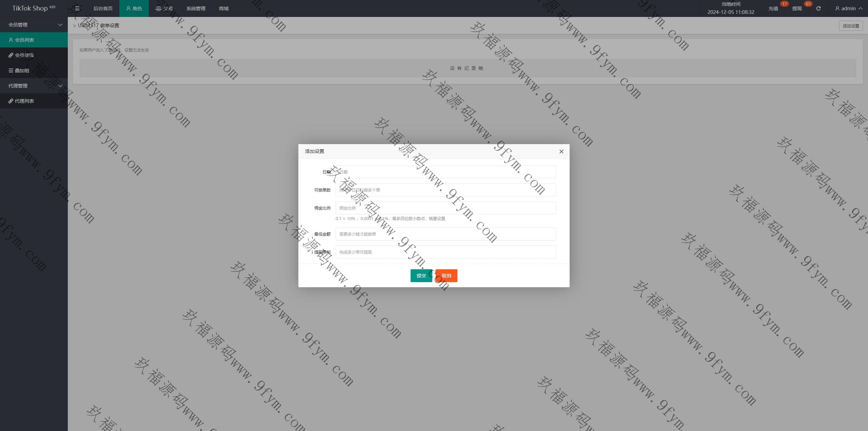868x431 pixels.
Task: Close the 添加设置 dialog with X
Action: coord(561,152)
